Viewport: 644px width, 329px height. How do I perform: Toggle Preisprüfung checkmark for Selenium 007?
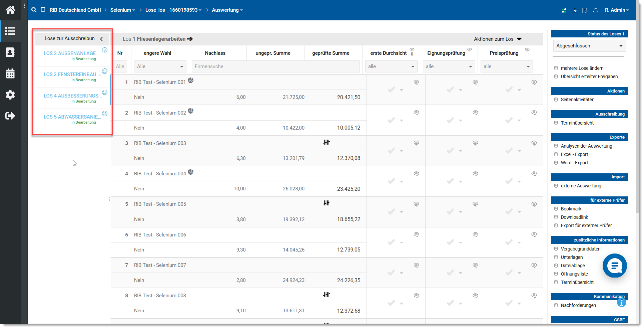click(x=509, y=273)
